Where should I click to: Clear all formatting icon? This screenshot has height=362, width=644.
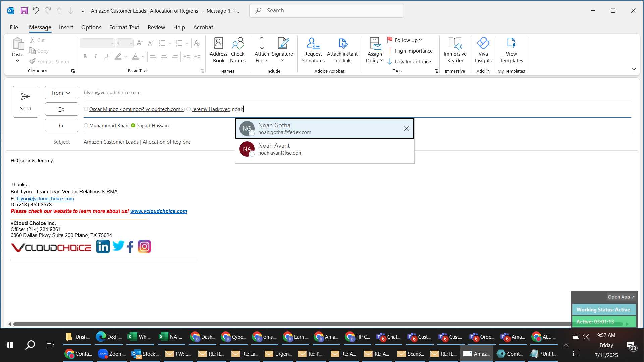(x=197, y=43)
